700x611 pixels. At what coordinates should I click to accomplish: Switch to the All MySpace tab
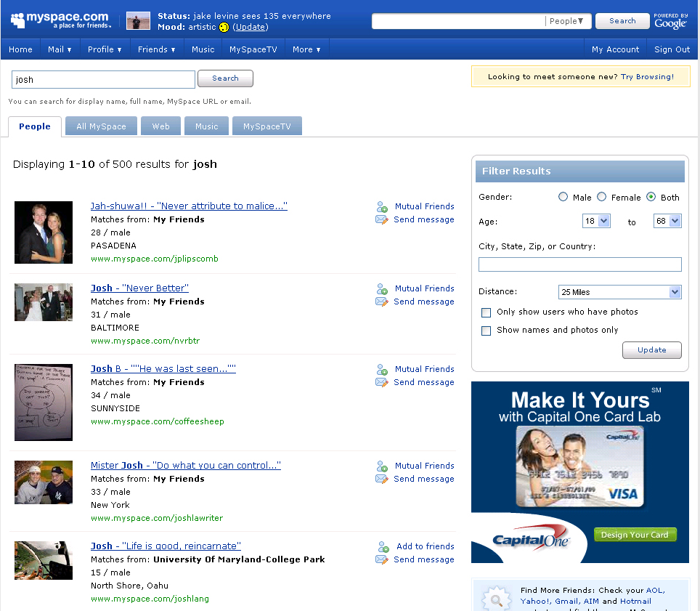click(x=102, y=126)
